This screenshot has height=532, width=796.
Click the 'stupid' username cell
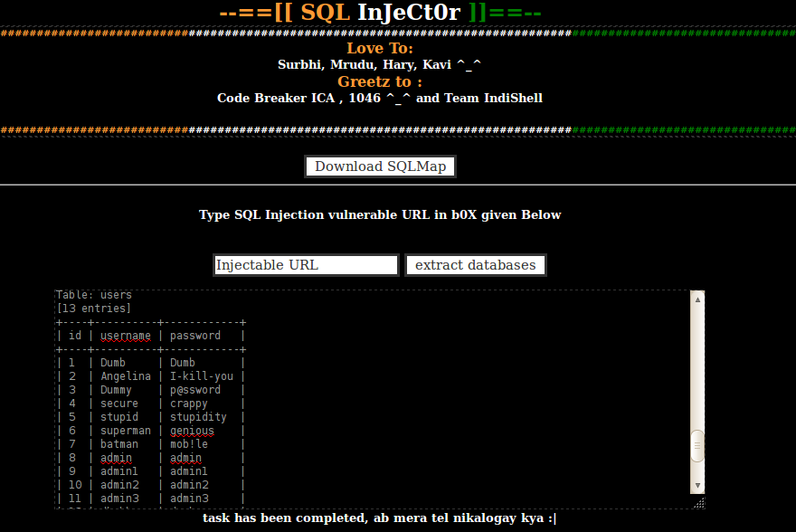[119, 417]
